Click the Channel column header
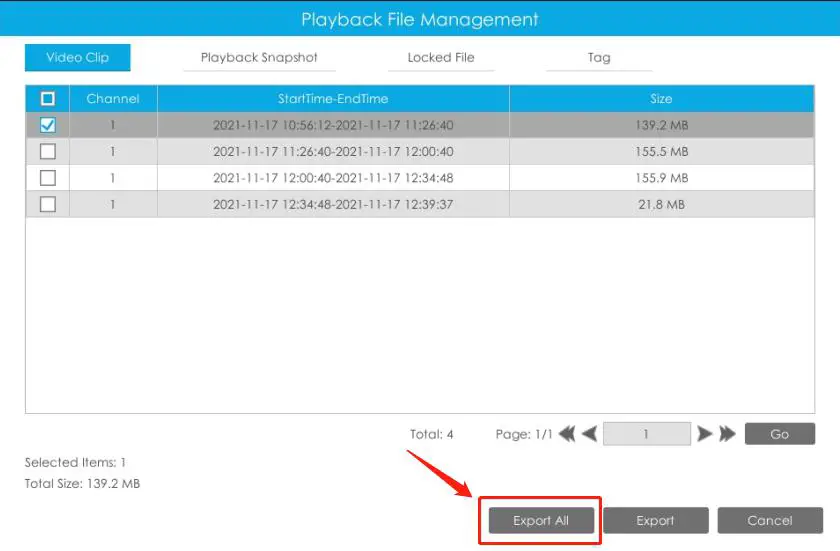This screenshot has width=840, height=551. (x=113, y=99)
